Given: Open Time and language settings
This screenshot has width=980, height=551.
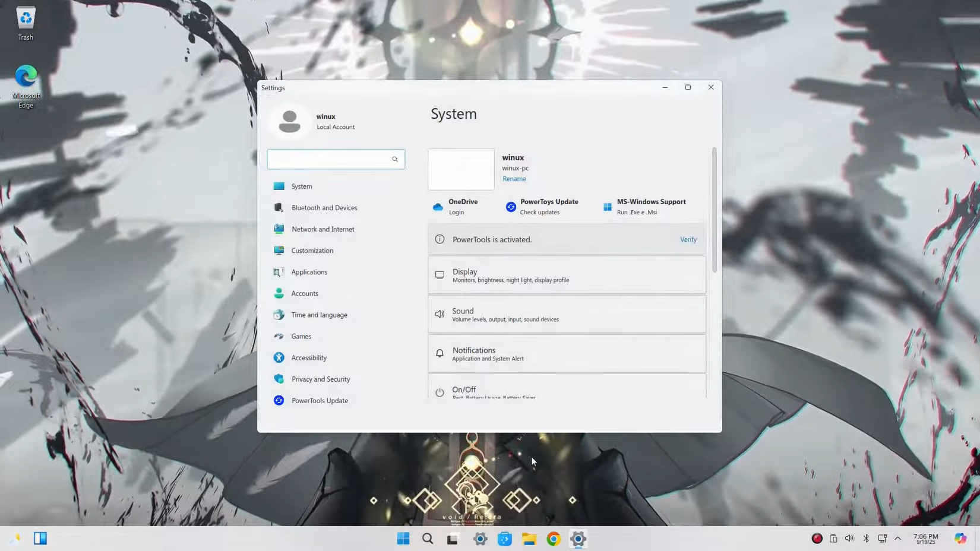Looking at the screenshot, I should [319, 315].
